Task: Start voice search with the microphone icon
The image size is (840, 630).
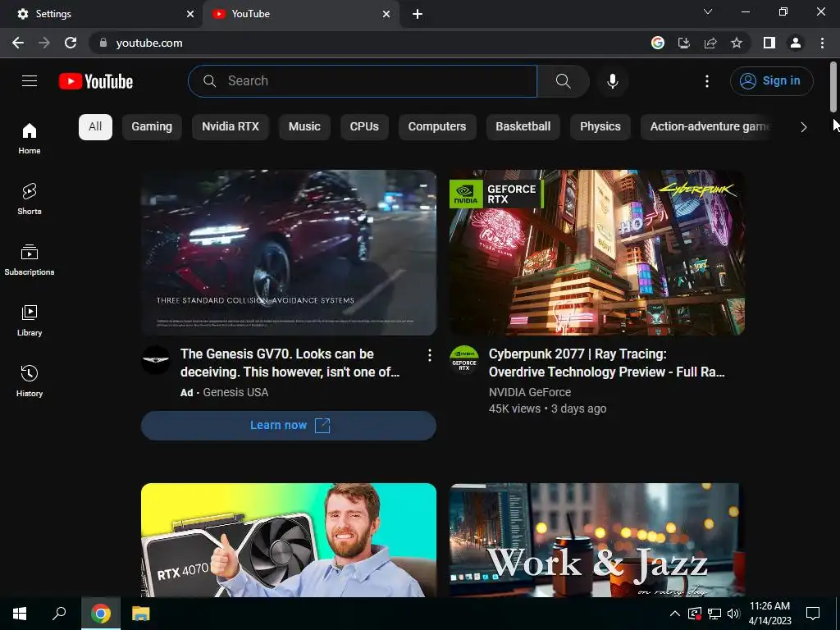Action: (x=612, y=81)
